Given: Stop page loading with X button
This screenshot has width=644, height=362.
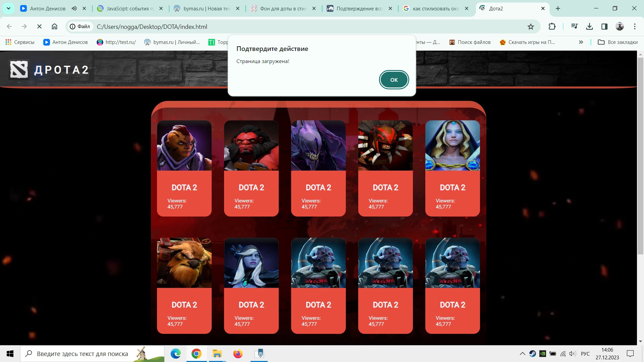Looking at the screenshot, I should pyautogui.click(x=39, y=26).
